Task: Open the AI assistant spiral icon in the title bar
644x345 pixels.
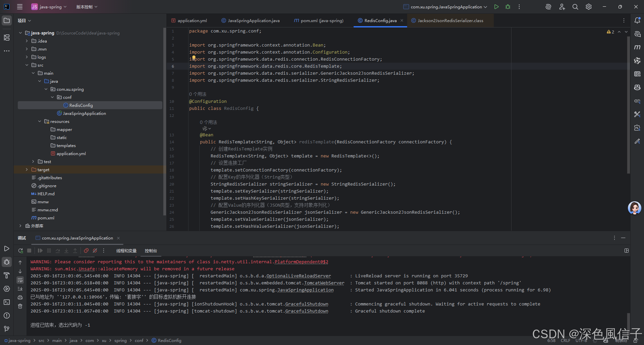Action: tap(548, 7)
